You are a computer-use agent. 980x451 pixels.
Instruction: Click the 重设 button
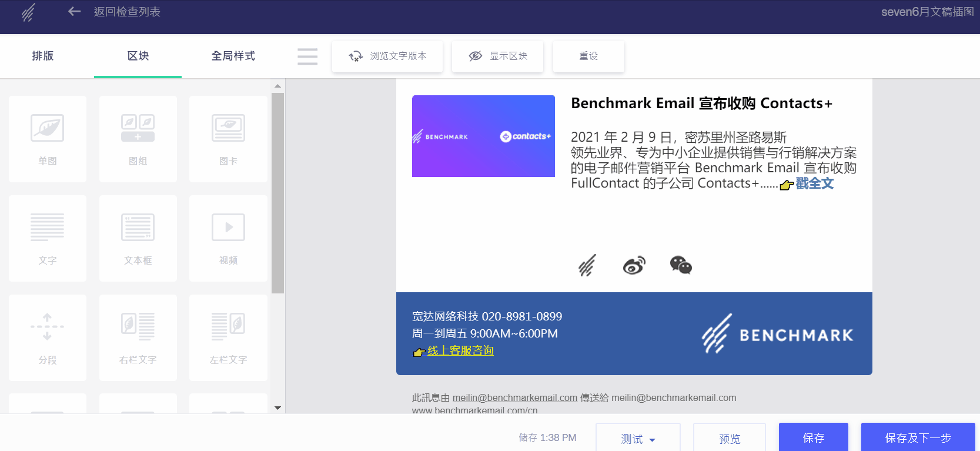[x=588, y=56]
